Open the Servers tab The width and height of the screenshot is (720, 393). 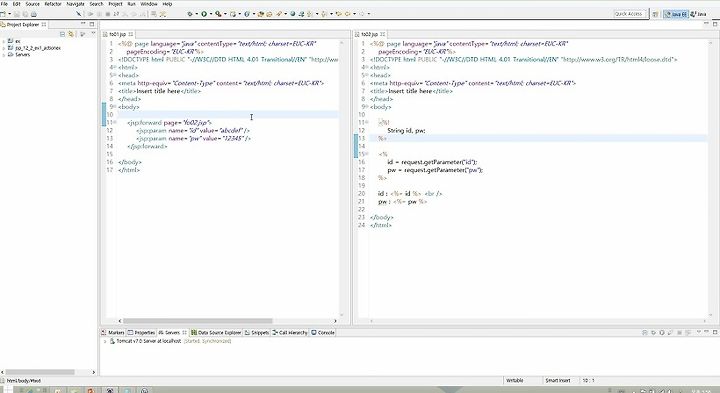tap(172, 332)
